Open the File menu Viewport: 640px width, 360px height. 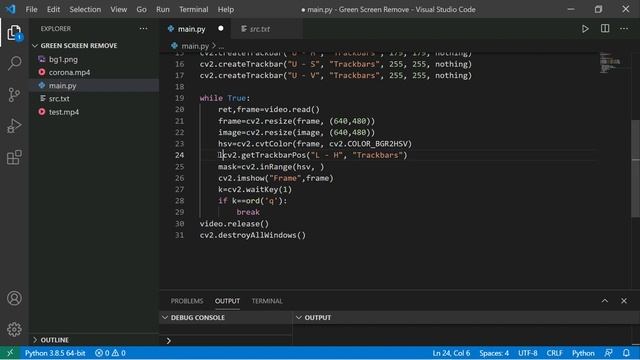pos(31,9)
